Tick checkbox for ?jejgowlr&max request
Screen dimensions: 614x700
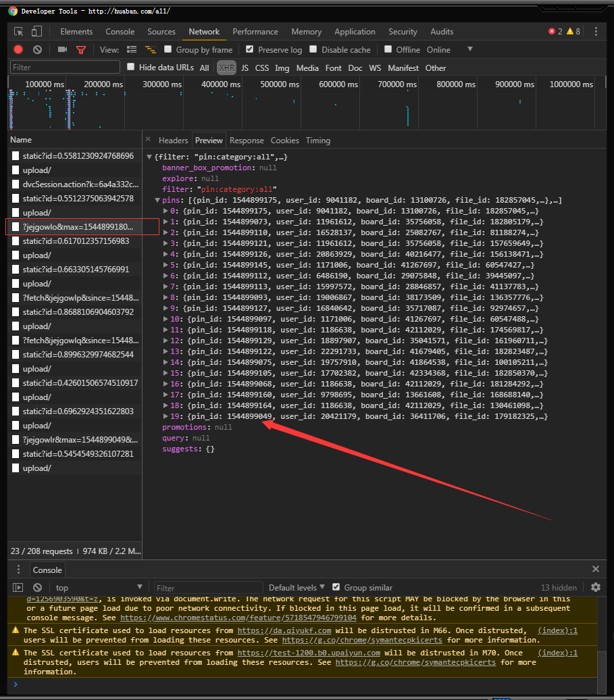click(x=16, y=440)
